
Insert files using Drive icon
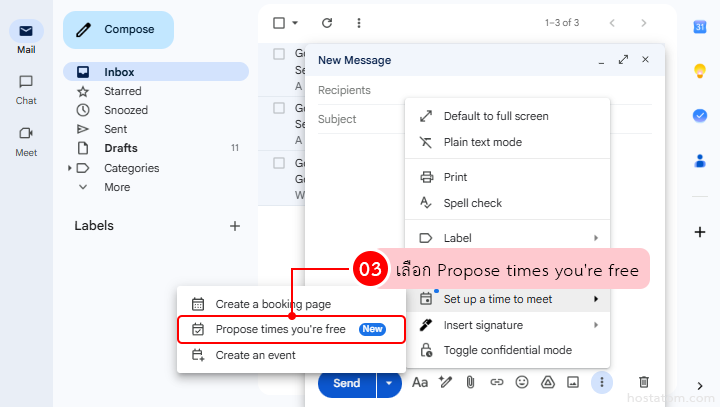548,382
